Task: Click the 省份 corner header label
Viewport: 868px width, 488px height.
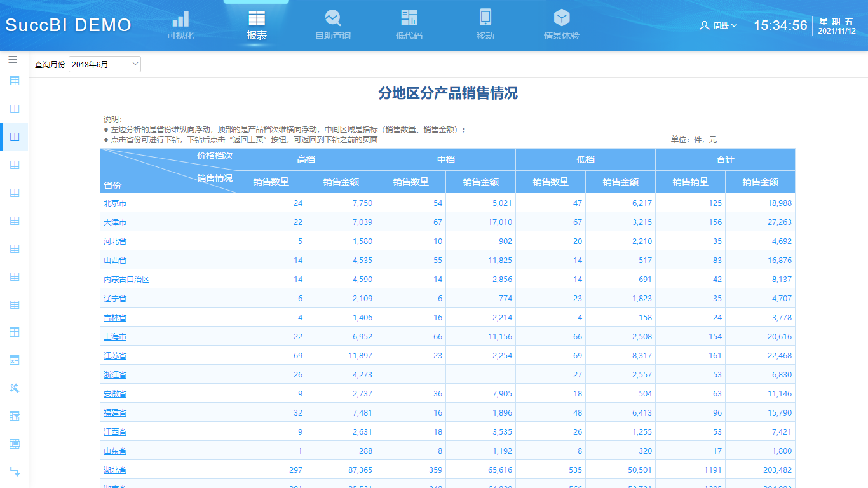Action: pyautogui.click(x=112, y=186)
